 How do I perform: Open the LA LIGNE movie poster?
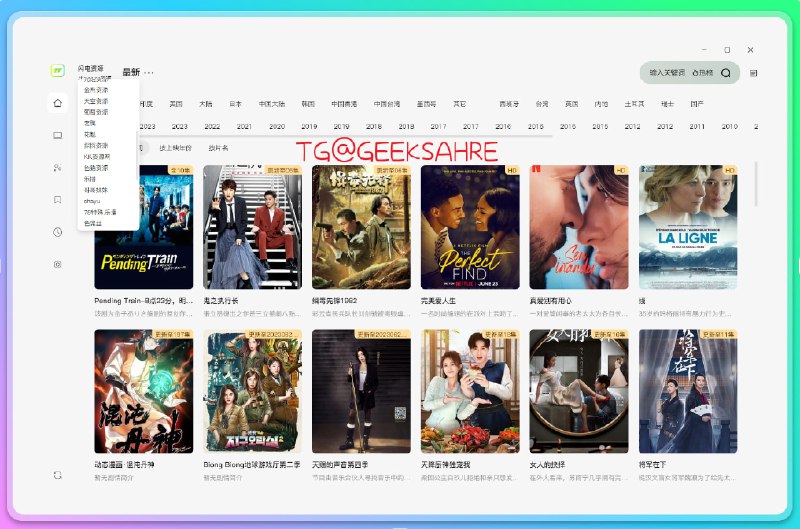coord(687,227)
